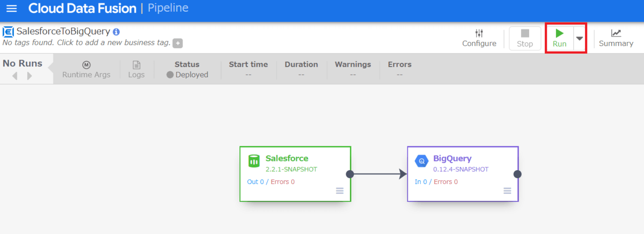Click the Salesforce node output port
The height and width of the screenshot is (234, 644).
point(350,174)
